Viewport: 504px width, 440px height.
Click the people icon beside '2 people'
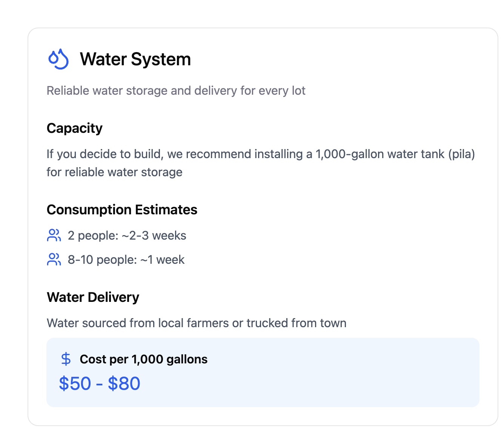click(54, 235)
